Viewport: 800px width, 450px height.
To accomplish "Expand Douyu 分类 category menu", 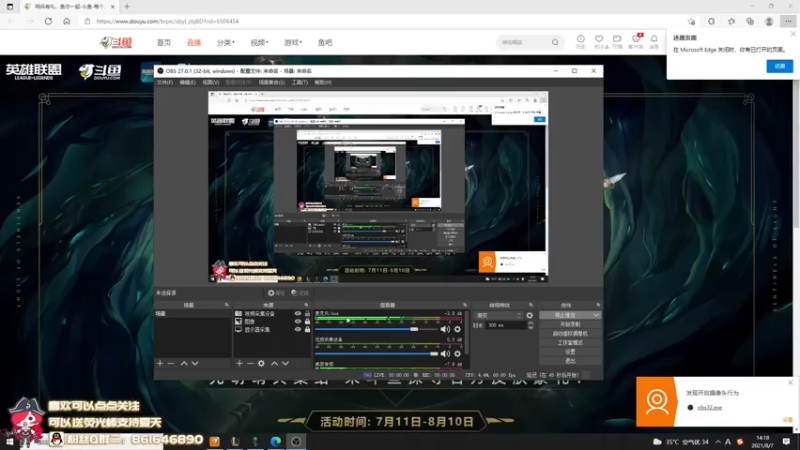I will tap(226, 42).
